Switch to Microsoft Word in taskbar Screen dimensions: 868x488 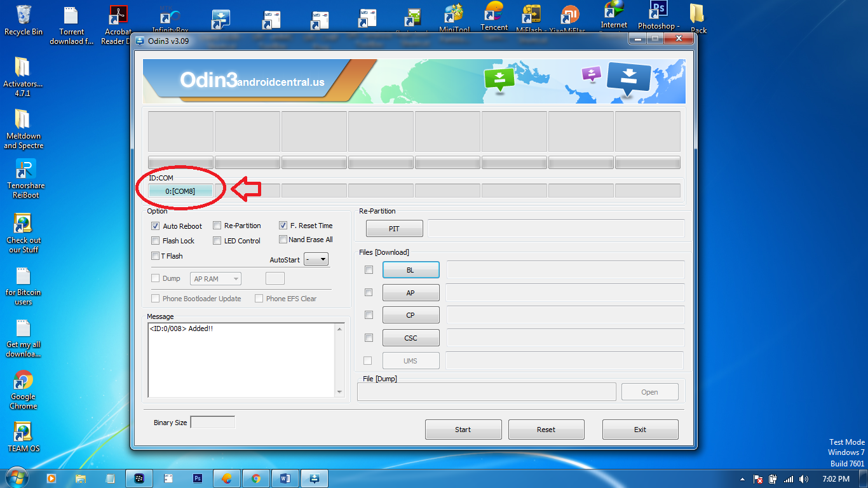285,478
